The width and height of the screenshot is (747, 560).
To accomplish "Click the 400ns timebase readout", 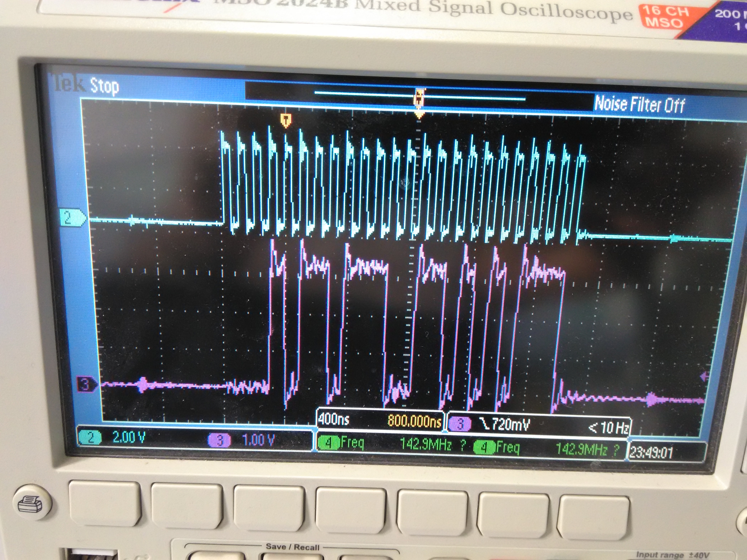I will tap(334, 420).
